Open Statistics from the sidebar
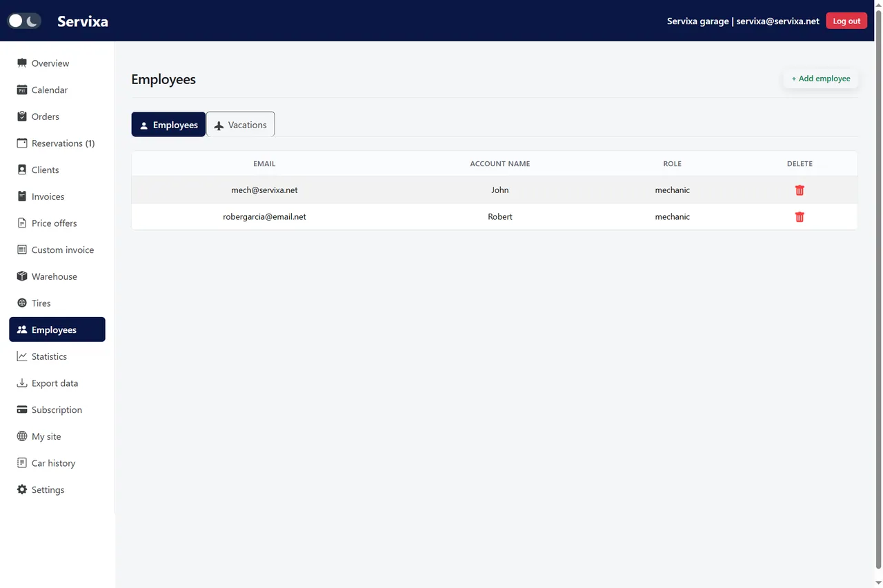The width and height of the screenshot is (883, 588). coord(57,356)
